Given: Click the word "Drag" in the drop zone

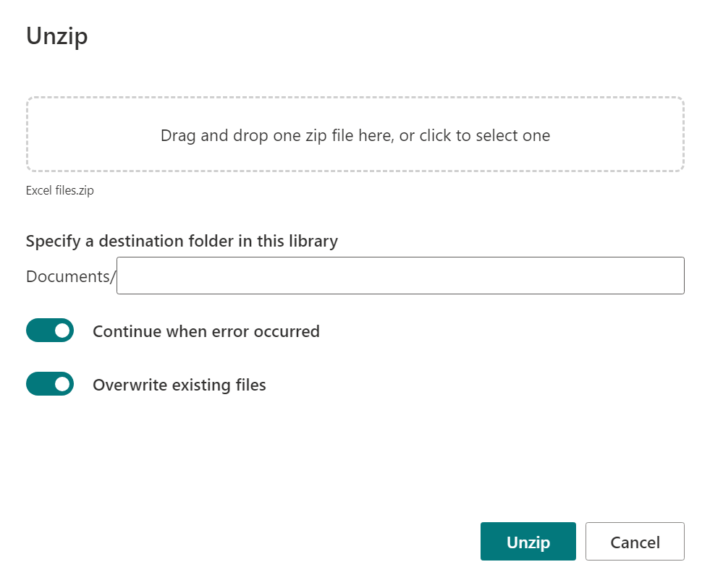Looking at the screenshot, I should pyautogui.click(x=178, y=135).
